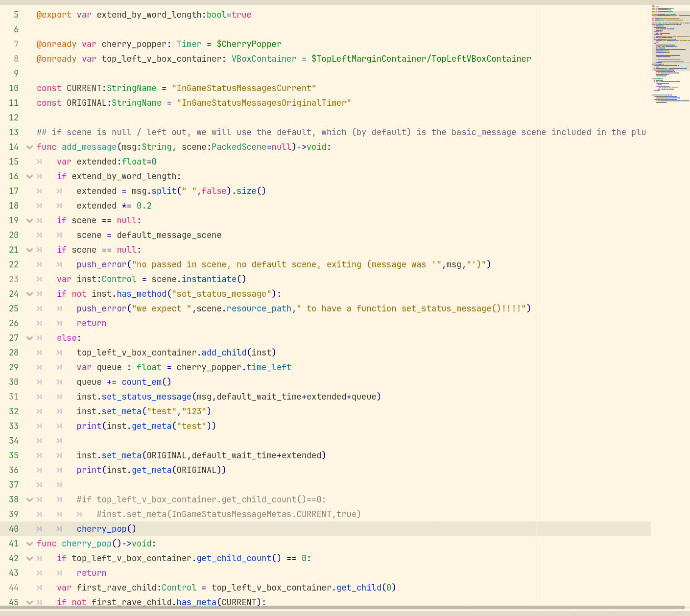Collapse the else block on line 27

tap(29, 338)
